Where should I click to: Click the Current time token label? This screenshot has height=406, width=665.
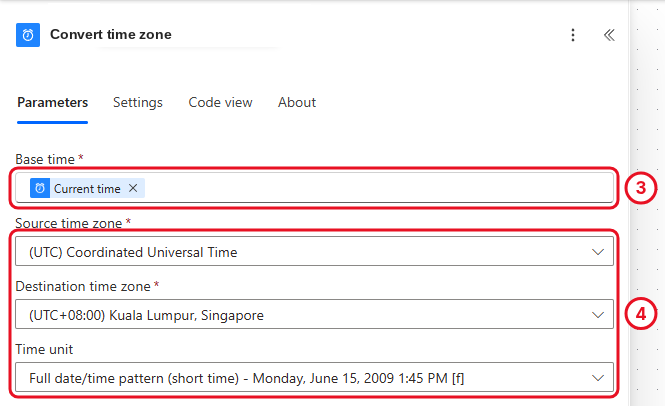tap(87, 188)
